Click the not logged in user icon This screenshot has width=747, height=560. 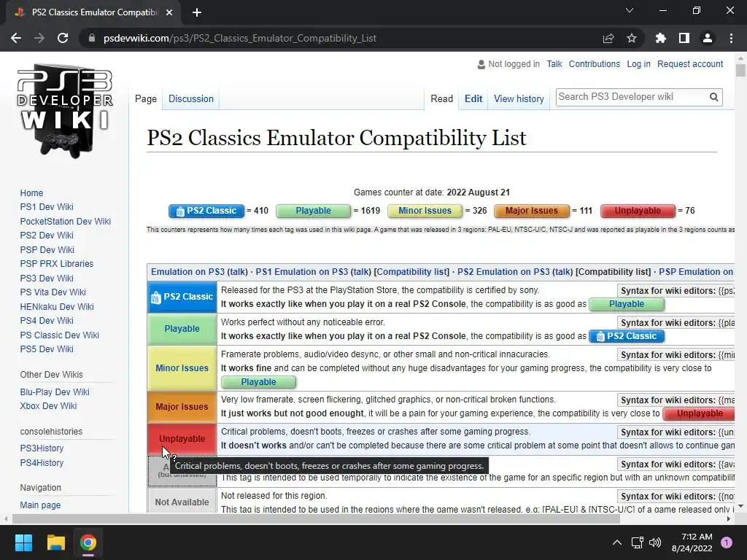[481, 64]
